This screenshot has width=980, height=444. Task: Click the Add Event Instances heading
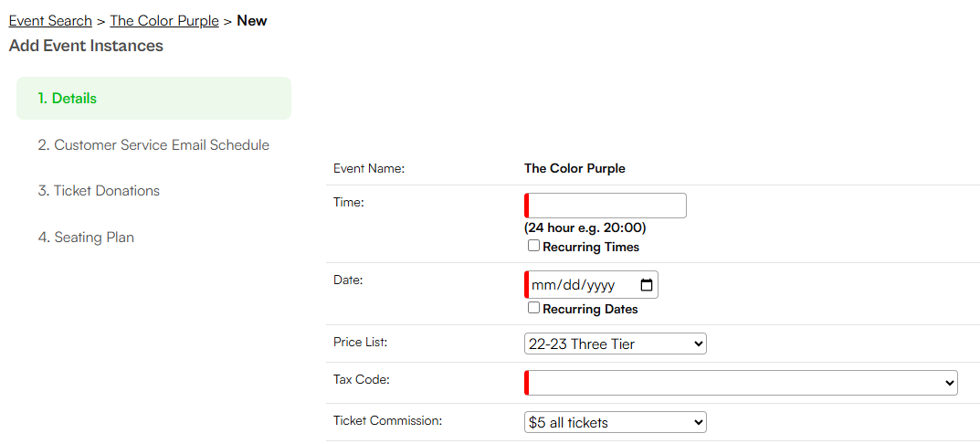pos(86,46)
